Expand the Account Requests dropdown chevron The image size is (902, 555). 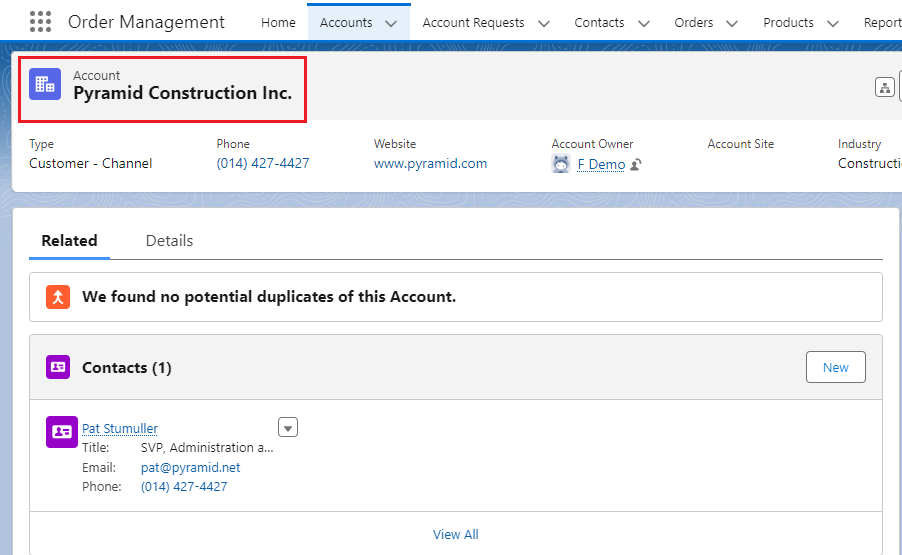tap(543, 23)
